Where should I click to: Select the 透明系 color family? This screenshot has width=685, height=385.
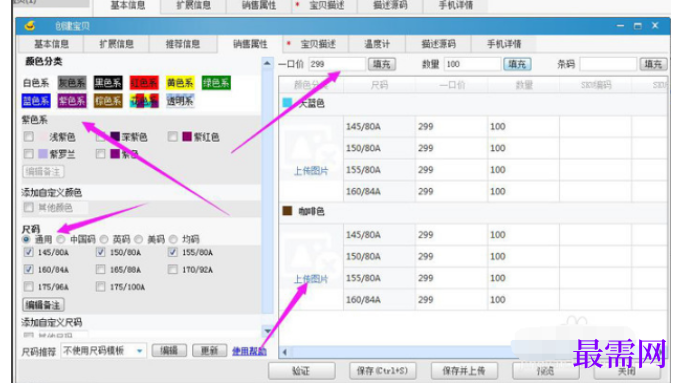(x=180, y=101)
